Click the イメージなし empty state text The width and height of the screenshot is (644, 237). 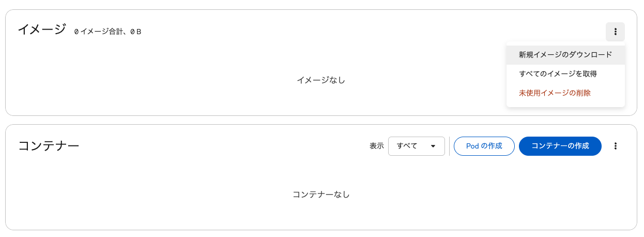[x=320, y=80]
